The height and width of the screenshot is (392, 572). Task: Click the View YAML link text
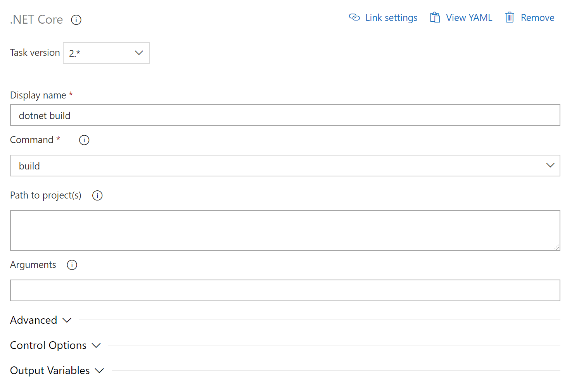tap(469, 18)
